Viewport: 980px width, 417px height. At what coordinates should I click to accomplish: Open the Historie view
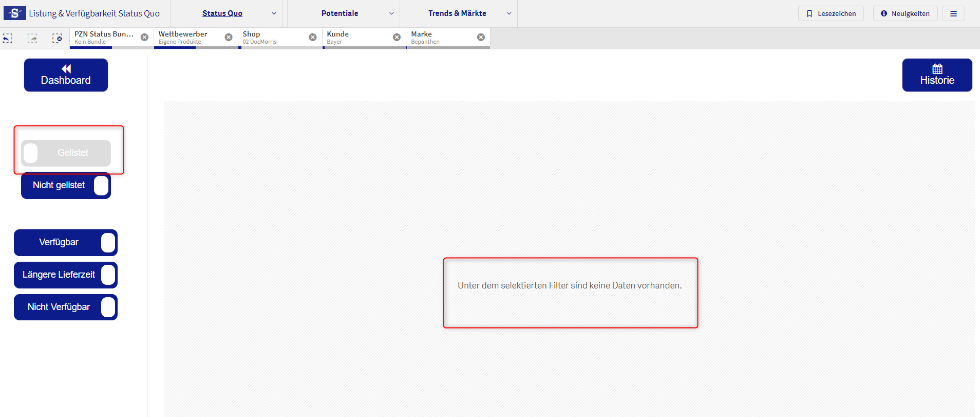pyautogui.click(x=937, y=75)
